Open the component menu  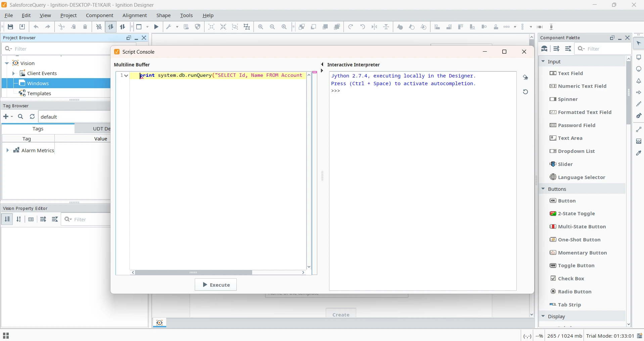click(100, 16)
